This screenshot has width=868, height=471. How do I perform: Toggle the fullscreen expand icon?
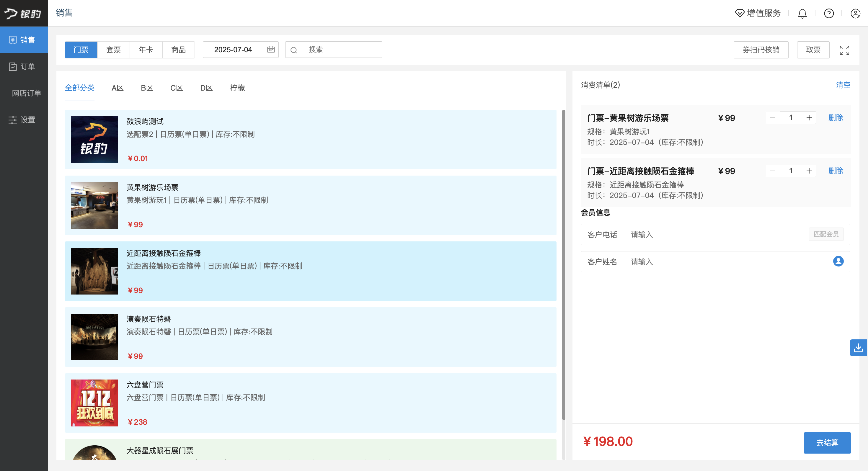[844, 50]
